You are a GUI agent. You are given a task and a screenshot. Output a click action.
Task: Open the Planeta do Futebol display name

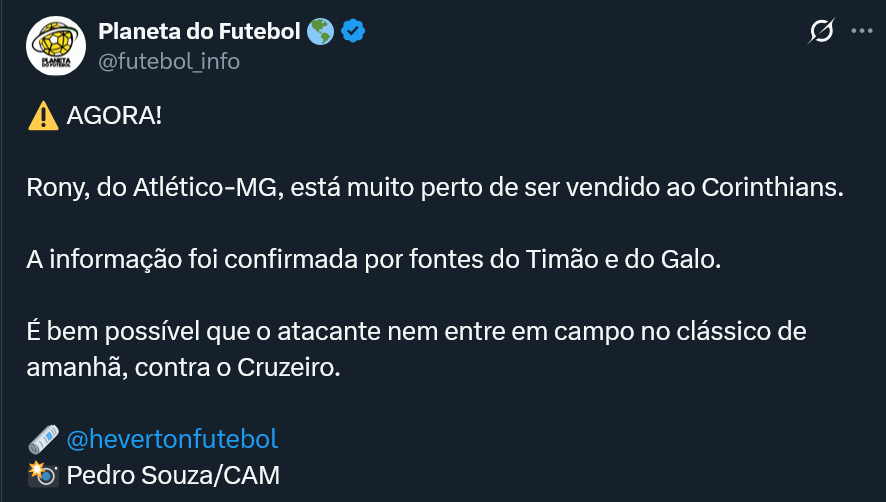tap(199, 32)
